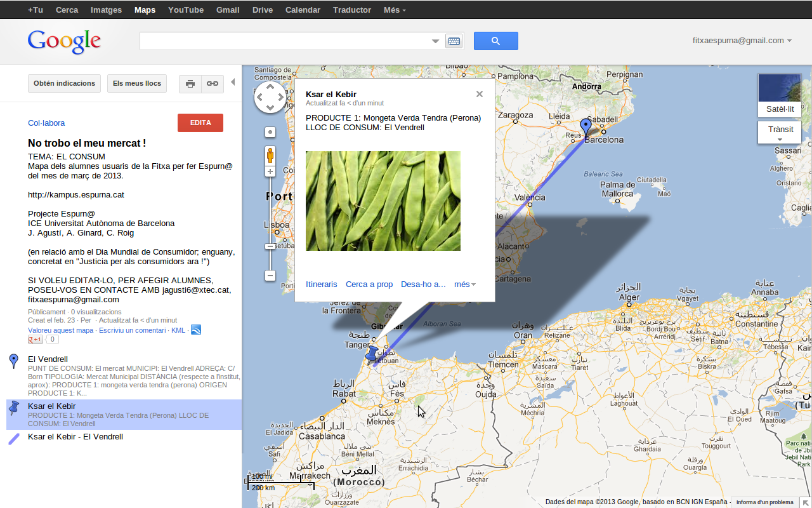Screen dimensions: 812x508
Task: Click the Google logo
Action: [x=64, y=42]
